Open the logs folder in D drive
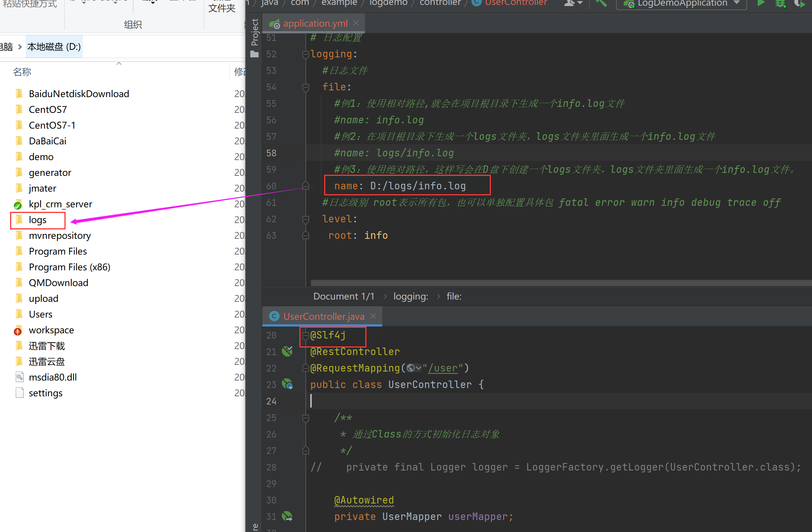The image size is (812, 532). click(x=37, y=220)
